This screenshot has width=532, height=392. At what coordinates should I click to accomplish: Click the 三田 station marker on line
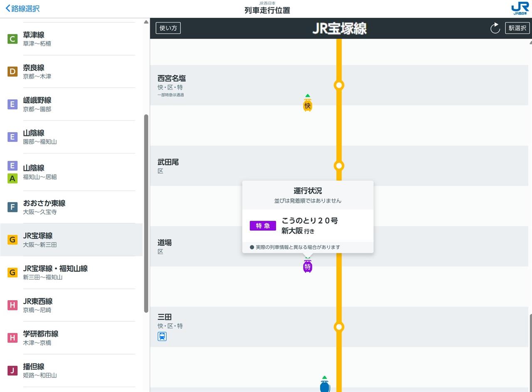(x=339, y=327)
